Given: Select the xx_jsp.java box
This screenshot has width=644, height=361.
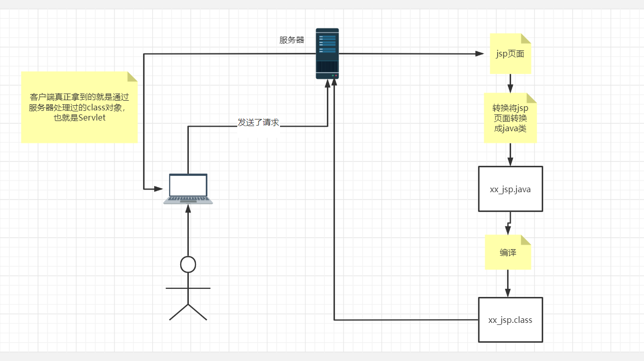Looking at the screenshot, I should pos(511,189).
